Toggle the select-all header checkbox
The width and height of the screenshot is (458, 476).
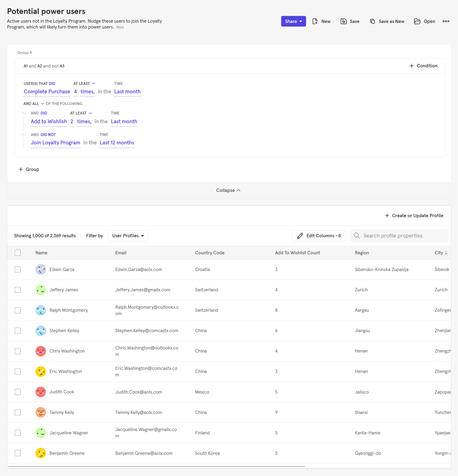click(x=18, y=253)
